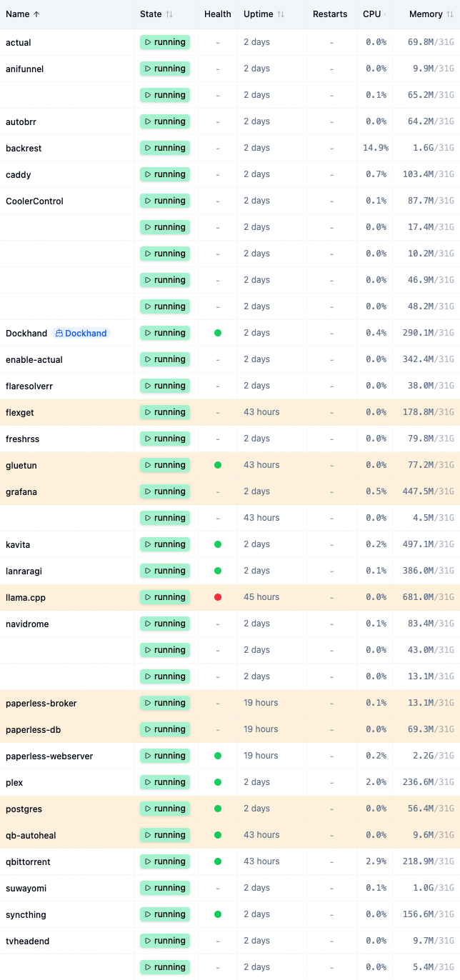Click the 14.9% CPU value for backrest
The image size is (460, 980).
[376, 148]
